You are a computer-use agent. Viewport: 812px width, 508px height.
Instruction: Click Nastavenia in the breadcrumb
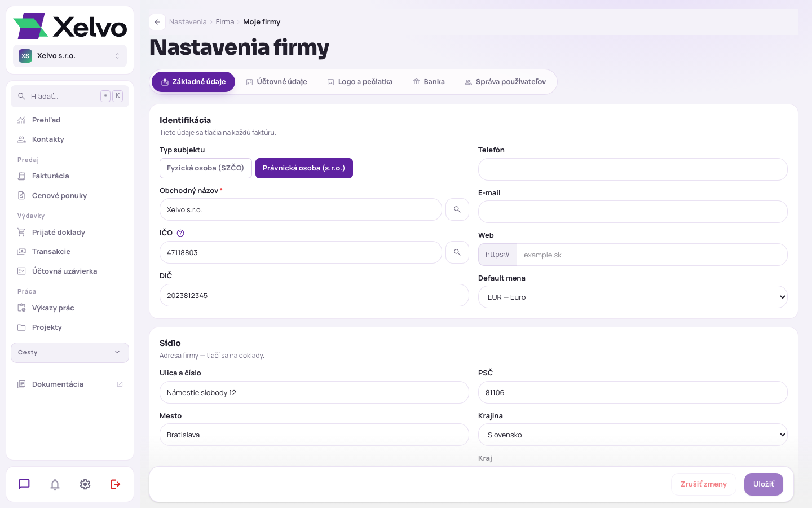click(x=188, y=22)
